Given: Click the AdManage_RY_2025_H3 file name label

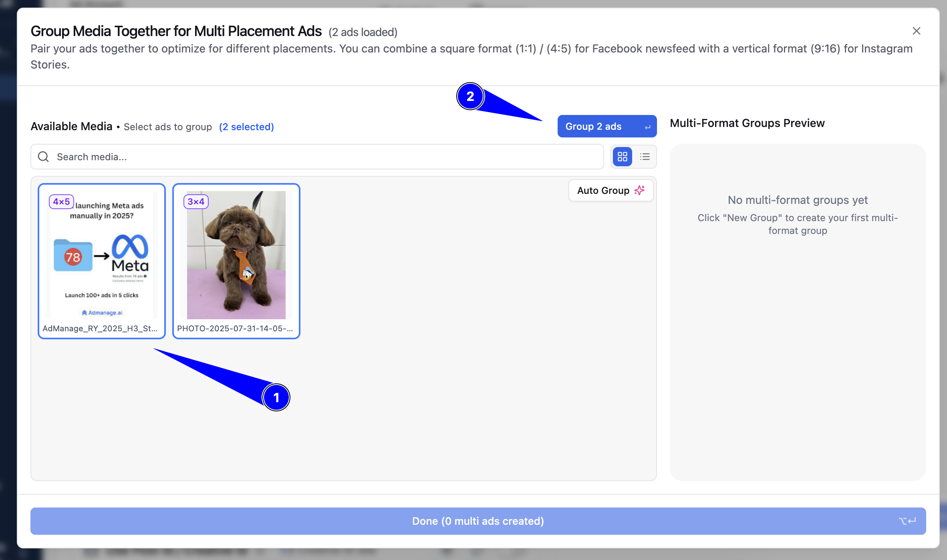Looking at the screenshot, I should [x=100, y=328].
